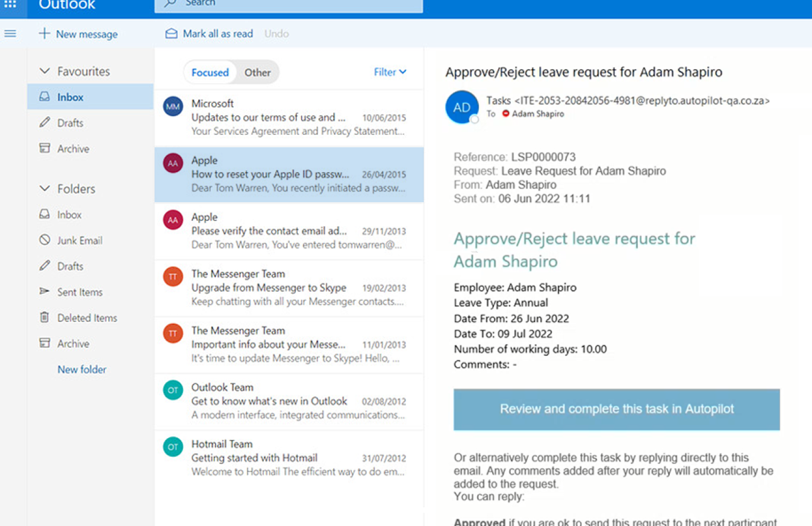
Task: Click recipient Adam Shapiro in the To line
Action: [x=538, y=114]
